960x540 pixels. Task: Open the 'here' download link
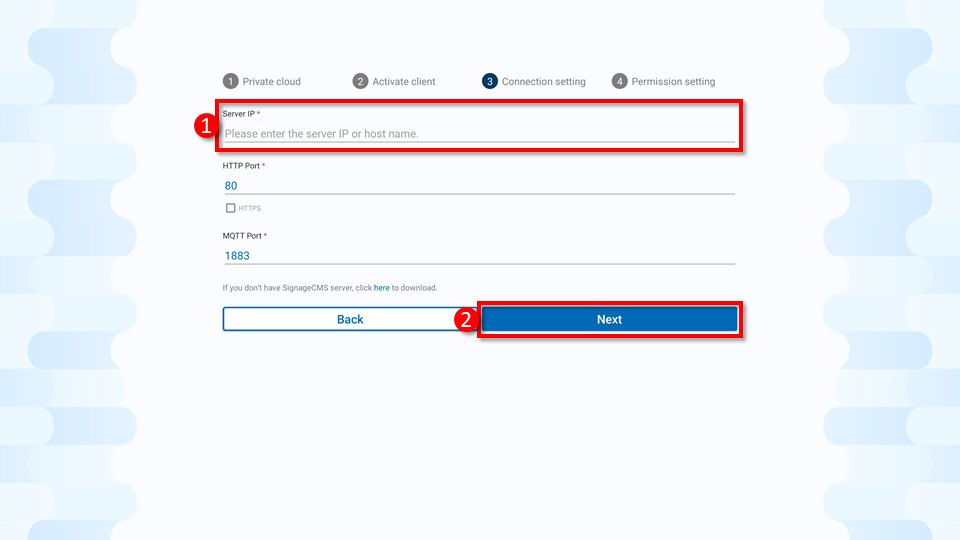point(381,288)
